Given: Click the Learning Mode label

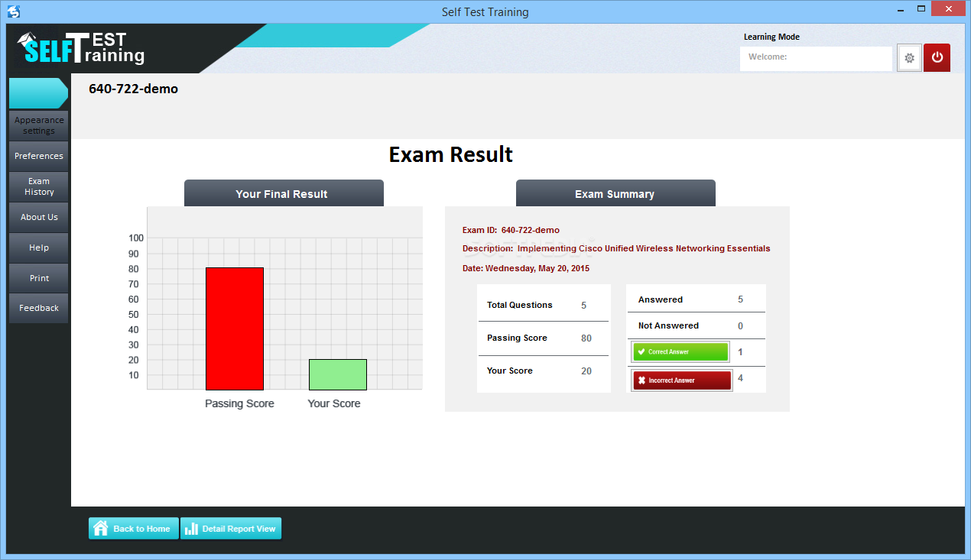Looking at the screenshot, I should (771, 37).
